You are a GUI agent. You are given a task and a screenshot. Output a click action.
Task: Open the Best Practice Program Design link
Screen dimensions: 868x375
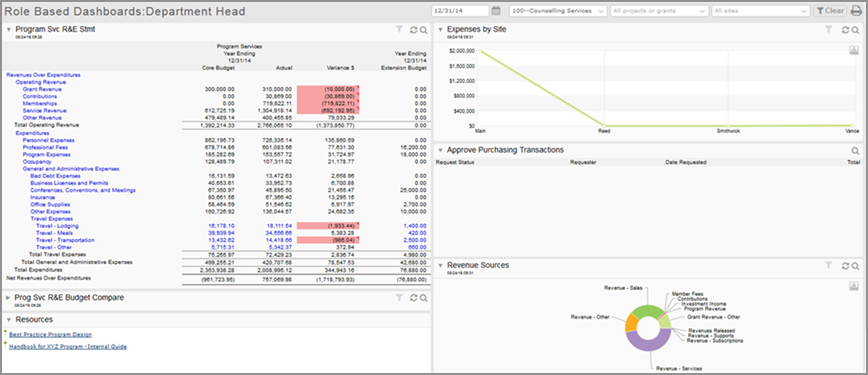tap(50, 335)
